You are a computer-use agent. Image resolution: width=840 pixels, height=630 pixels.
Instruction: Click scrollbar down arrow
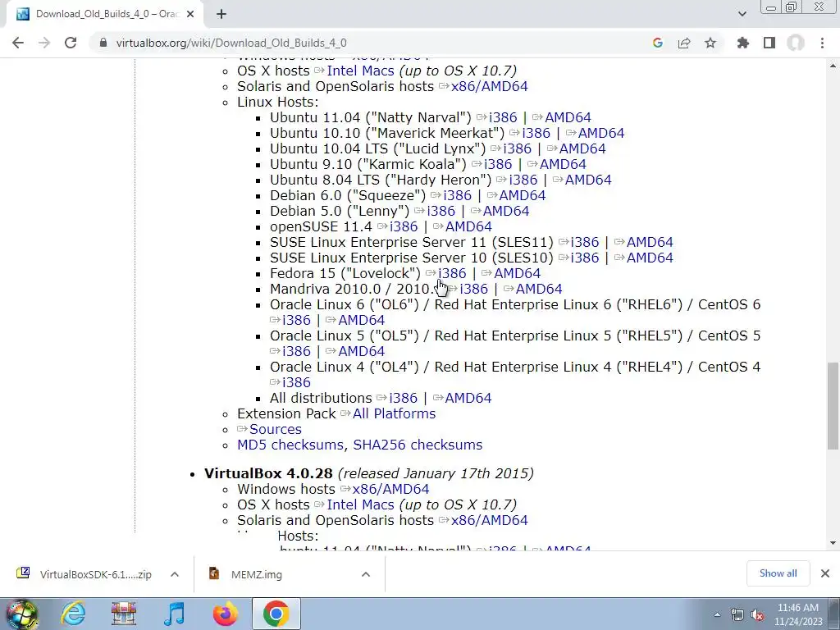pos(833,543)
